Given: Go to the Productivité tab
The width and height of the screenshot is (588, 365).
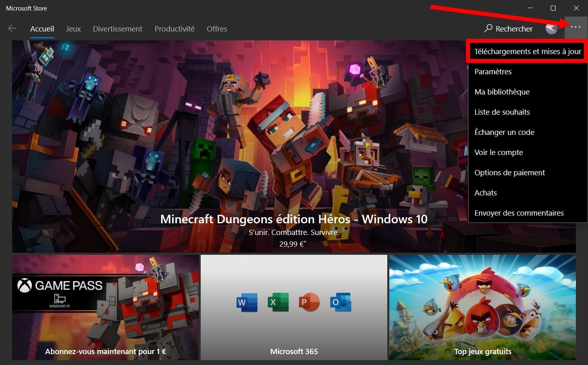Looking at the screenshot, I should click(x=174, y=29).
